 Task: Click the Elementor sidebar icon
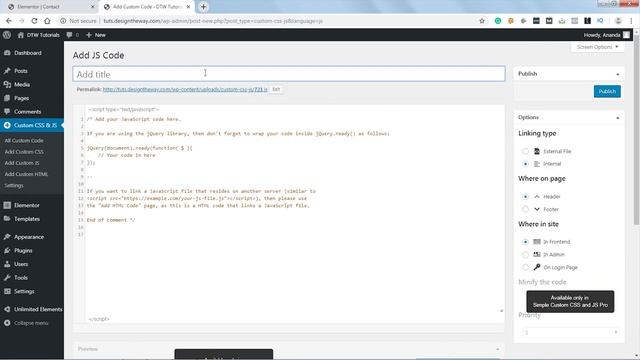pyautogui.click(x=7, y=205)
